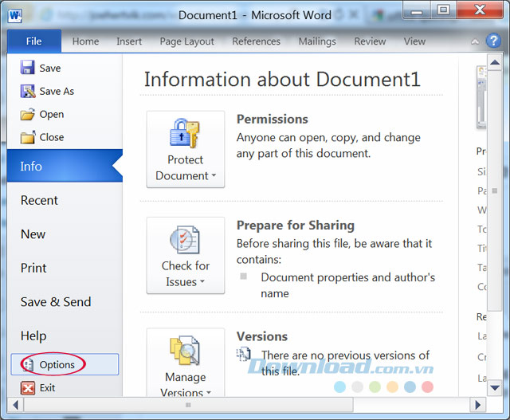510x420 pixels.
Task: Select Recent in the backstage menu
Action: point(39,201)
